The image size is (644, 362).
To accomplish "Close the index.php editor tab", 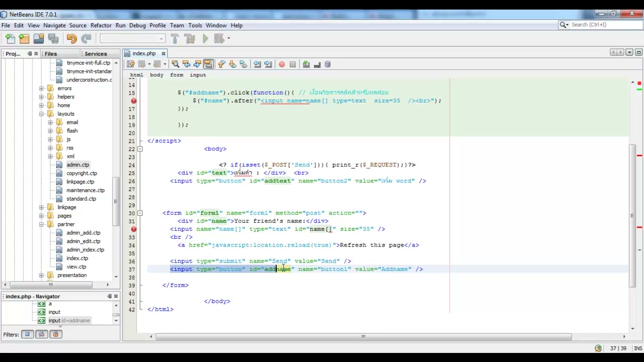I will coord(164,53).
